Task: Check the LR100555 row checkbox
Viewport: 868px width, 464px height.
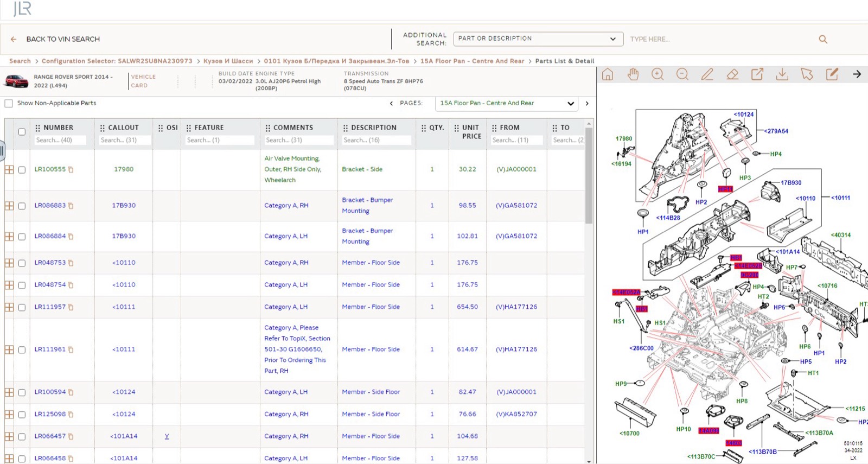Action: [22, 170]
